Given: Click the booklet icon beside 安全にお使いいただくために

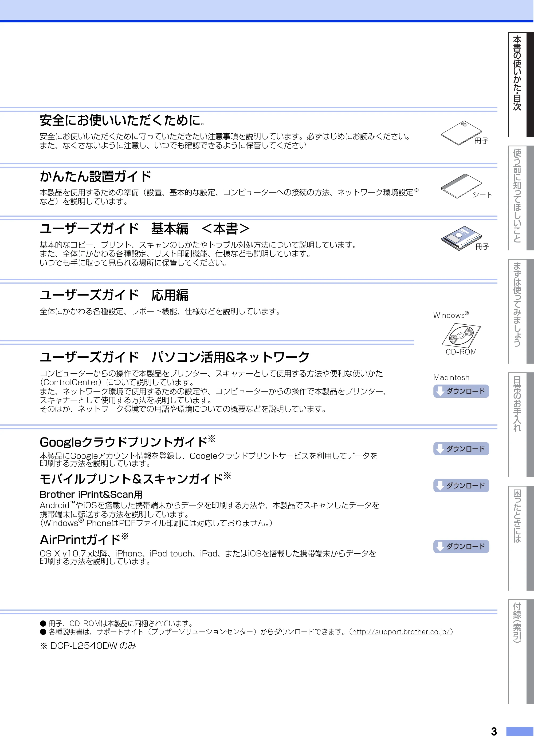Looking at the screenshot, I should pyautogui.click(x=461, y=133).
